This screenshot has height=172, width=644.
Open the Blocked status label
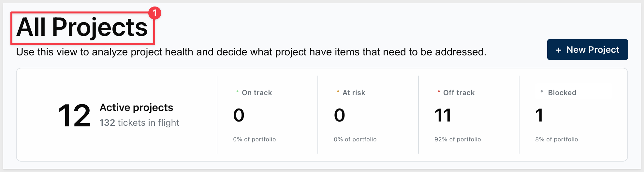tap(562, 93)
